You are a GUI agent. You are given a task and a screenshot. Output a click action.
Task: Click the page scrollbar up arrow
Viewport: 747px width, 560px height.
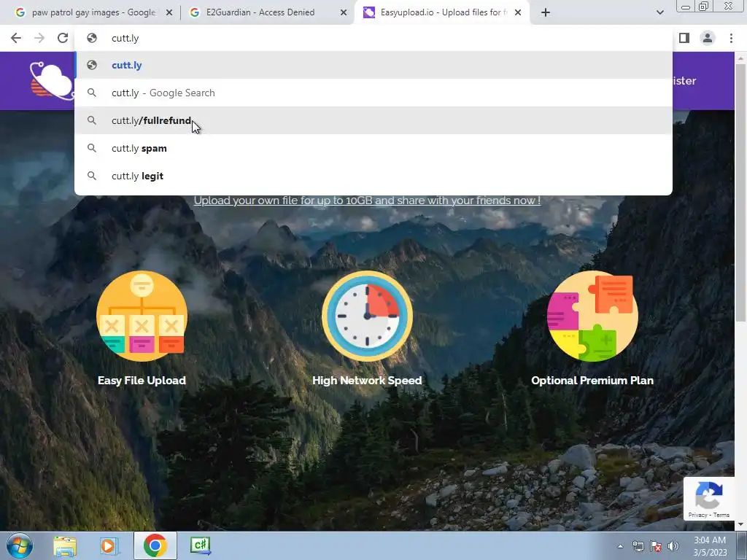tap(741, 58)
